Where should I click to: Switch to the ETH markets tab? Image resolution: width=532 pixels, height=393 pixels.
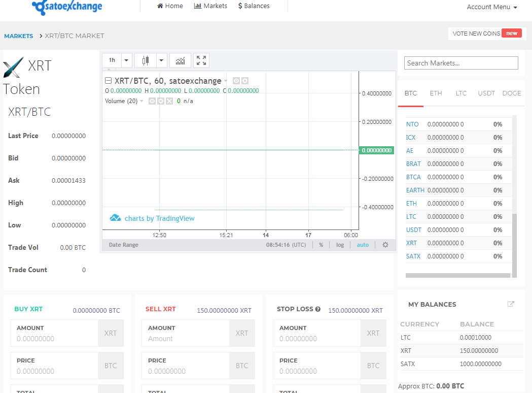[x=436, y=93]
